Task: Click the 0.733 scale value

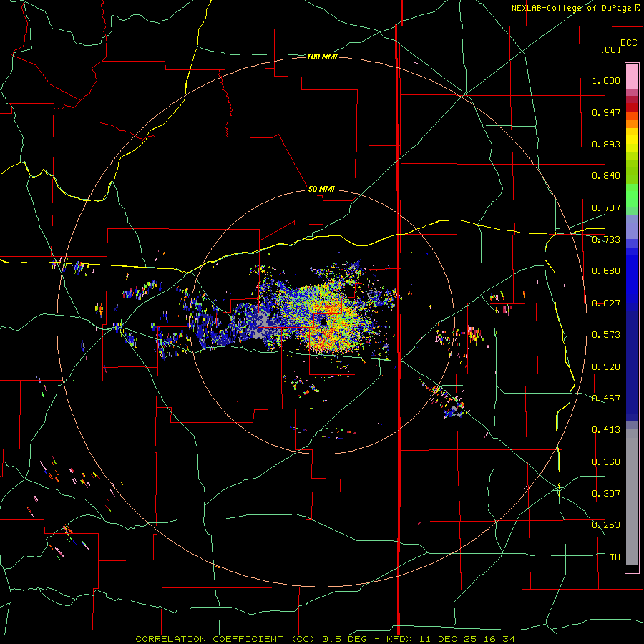Action: 606,240
